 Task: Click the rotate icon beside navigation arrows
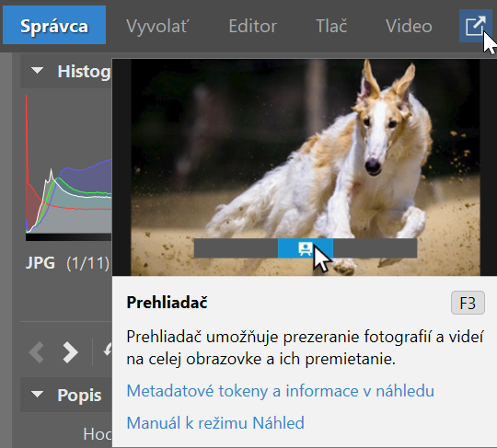point(108,350)
